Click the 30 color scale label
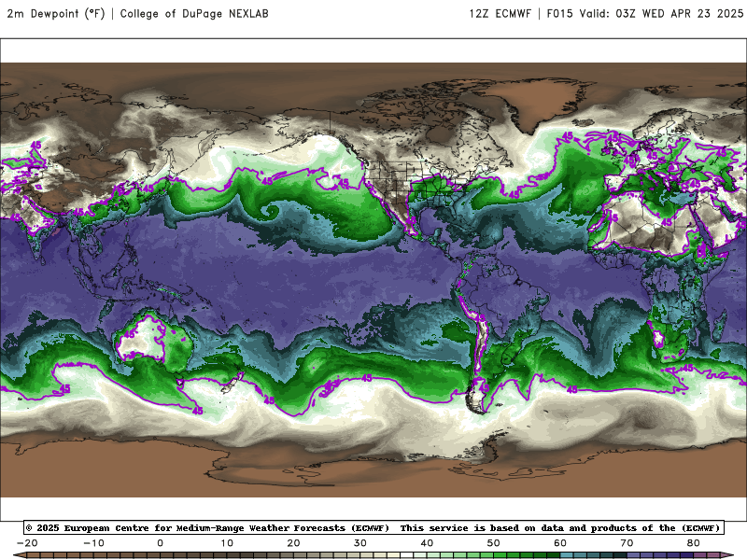 point(360,543)
